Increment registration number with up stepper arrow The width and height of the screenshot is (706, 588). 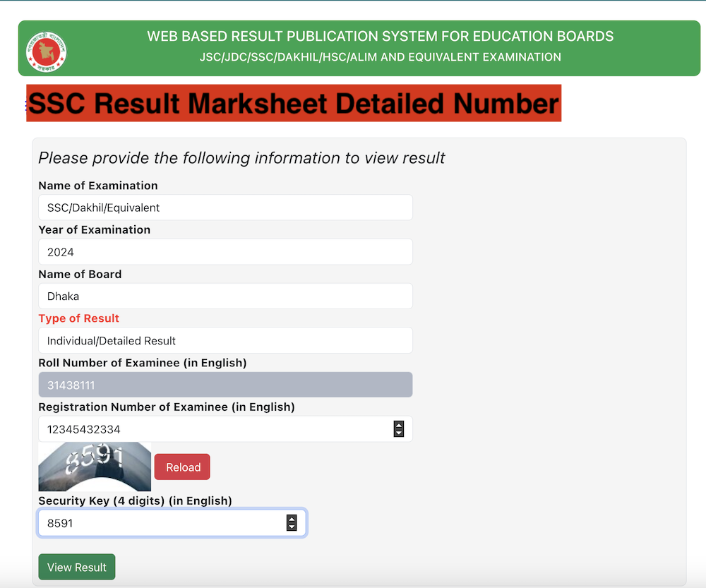coord(399,424)
